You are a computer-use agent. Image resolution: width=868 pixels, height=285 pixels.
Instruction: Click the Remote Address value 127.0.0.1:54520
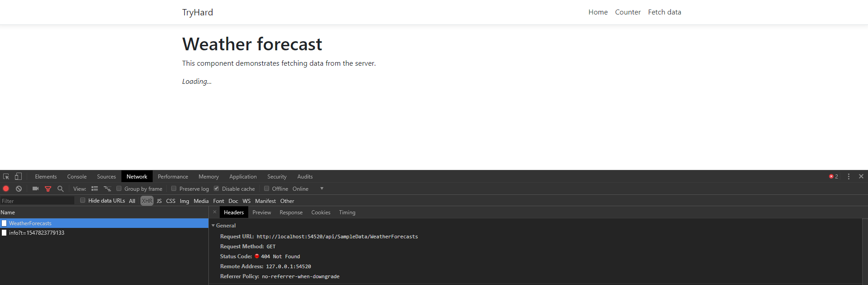point(289,266)
